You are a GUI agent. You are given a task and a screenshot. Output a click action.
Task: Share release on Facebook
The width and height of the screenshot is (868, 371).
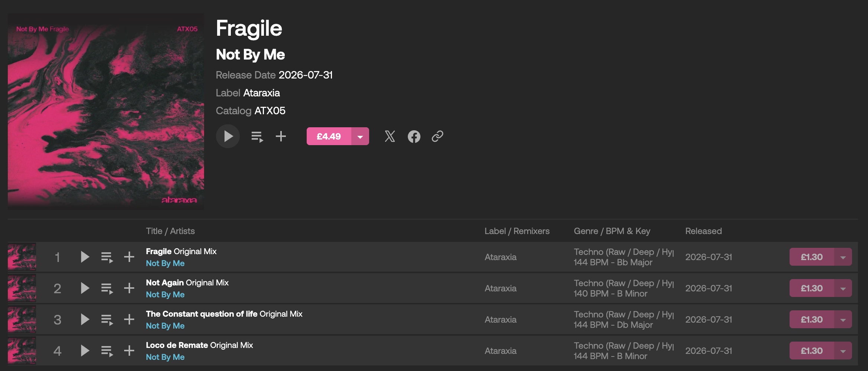[414, 137]
